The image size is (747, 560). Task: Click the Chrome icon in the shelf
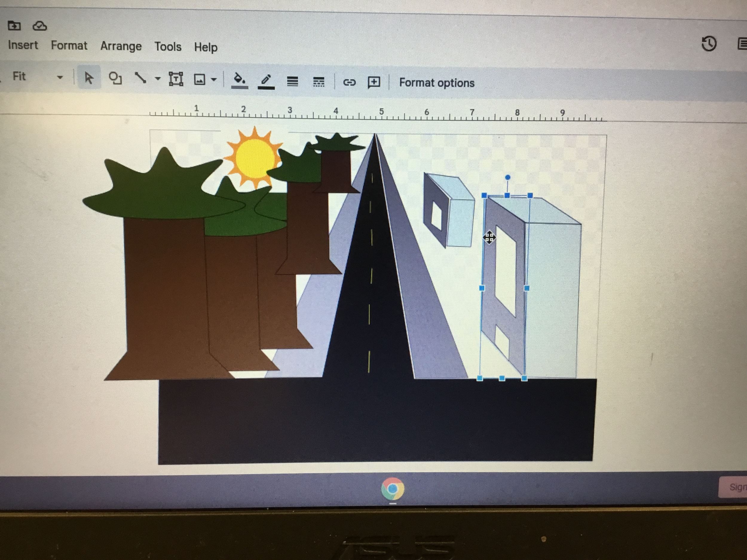click(x=392, y=488)
